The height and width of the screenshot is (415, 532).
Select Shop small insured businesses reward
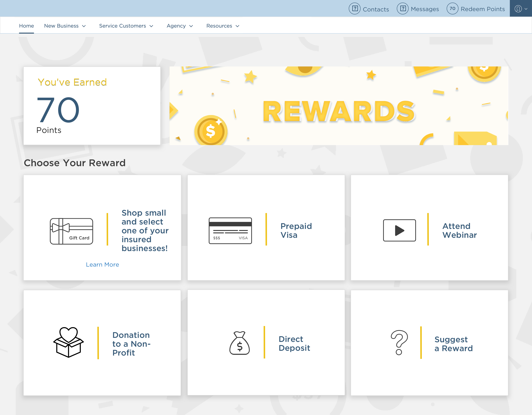[x=102, y=228]
